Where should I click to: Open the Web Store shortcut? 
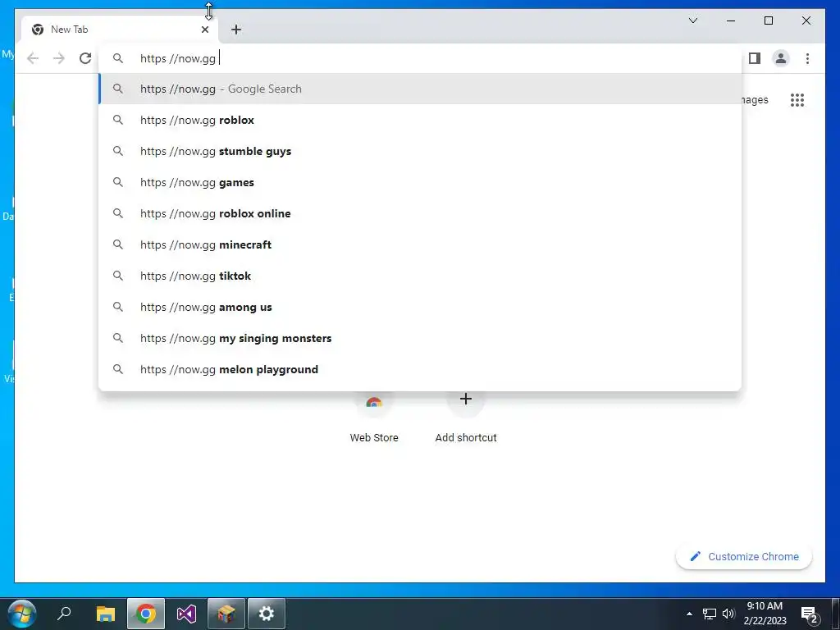click(374, 418)
